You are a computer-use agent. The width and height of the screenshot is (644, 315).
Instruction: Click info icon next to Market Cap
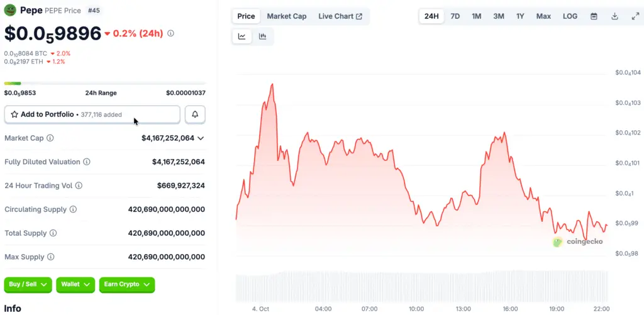(50, 138)
